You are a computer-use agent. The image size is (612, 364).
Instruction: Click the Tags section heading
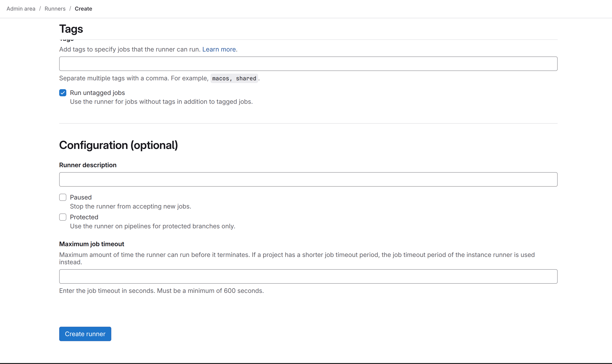(71, 29)
